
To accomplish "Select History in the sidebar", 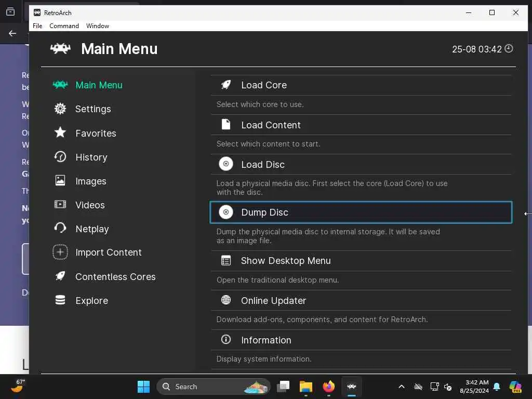I will [x=91, y=157].
